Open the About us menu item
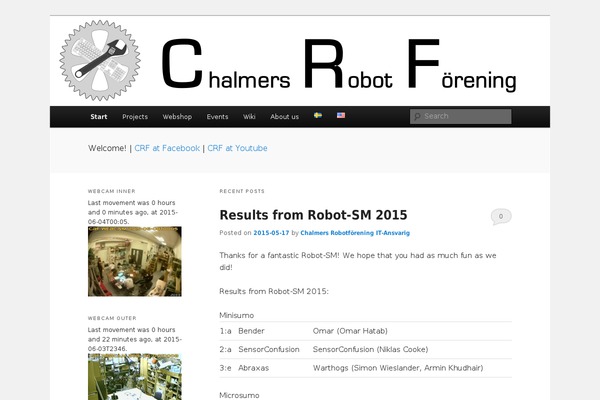 [x=284, y=117]
